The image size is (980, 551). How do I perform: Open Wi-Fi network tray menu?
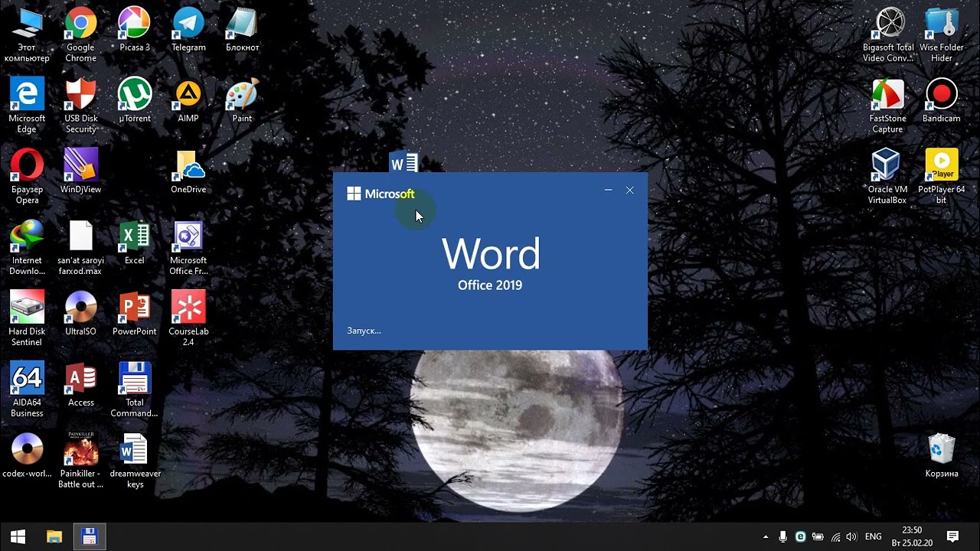point(835,537)
